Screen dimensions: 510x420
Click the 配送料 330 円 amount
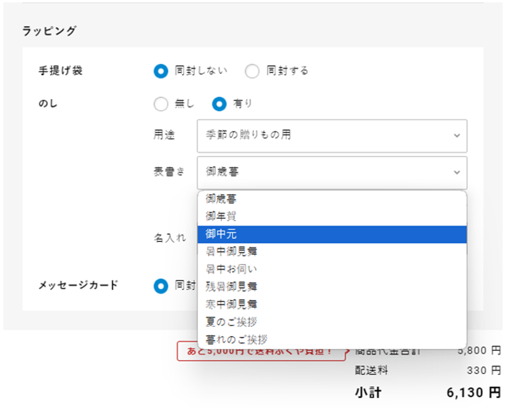click(x=484, y=370)
